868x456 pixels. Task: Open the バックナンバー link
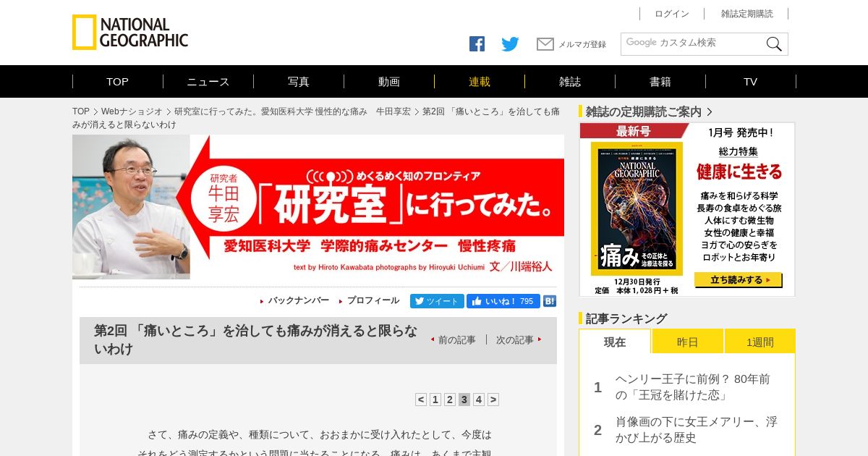click(299, 300)
